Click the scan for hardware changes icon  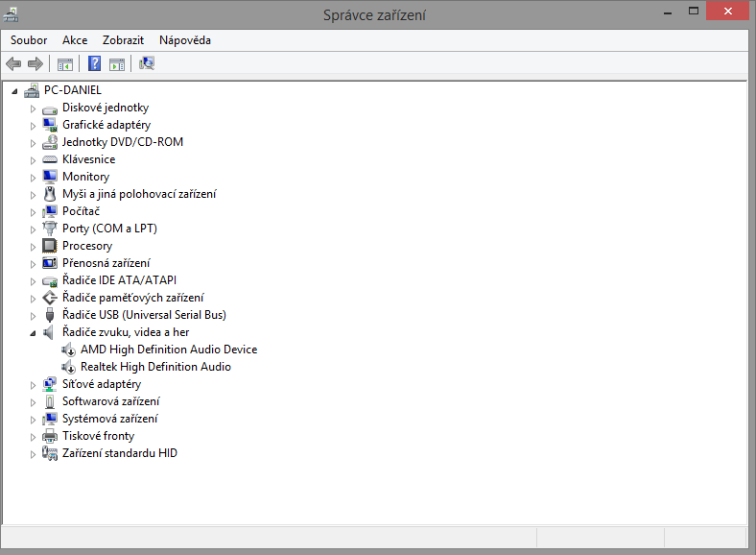[x=147, y=64]
